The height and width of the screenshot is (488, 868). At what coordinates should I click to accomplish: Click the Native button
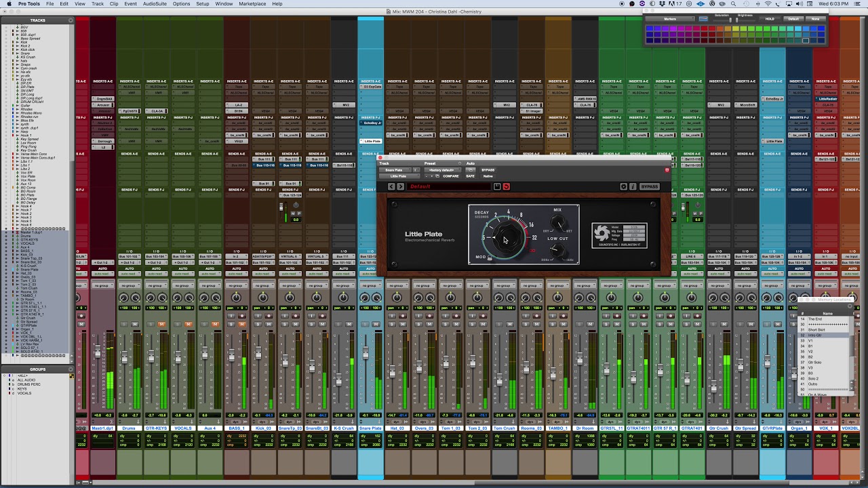(x=488, y=176)
